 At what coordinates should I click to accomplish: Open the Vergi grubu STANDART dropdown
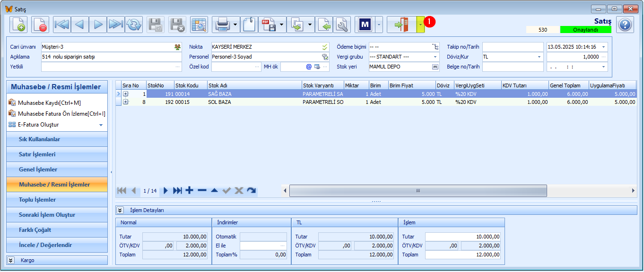[x=435, y=57]
